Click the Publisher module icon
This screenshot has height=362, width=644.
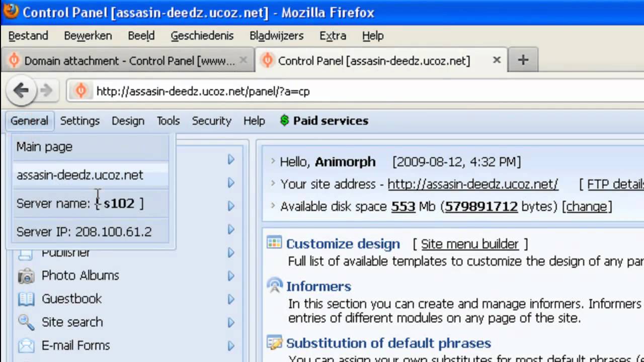click(x=26, y=253)
